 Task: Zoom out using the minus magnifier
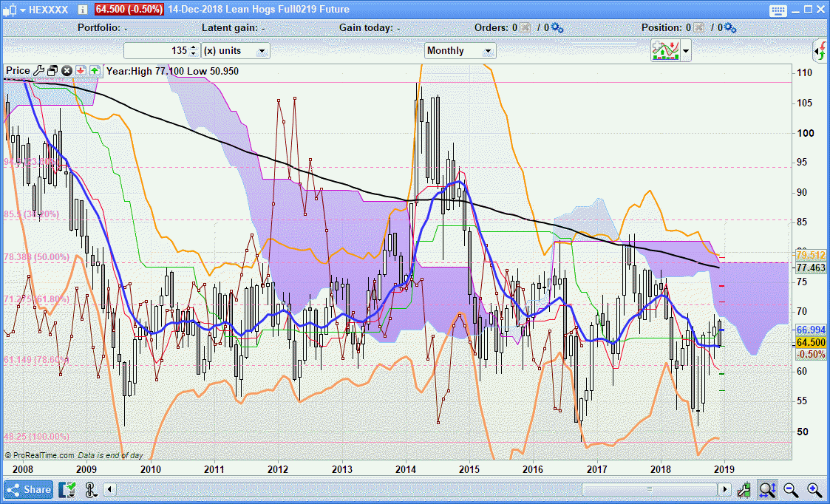click(x=790, y=489)
